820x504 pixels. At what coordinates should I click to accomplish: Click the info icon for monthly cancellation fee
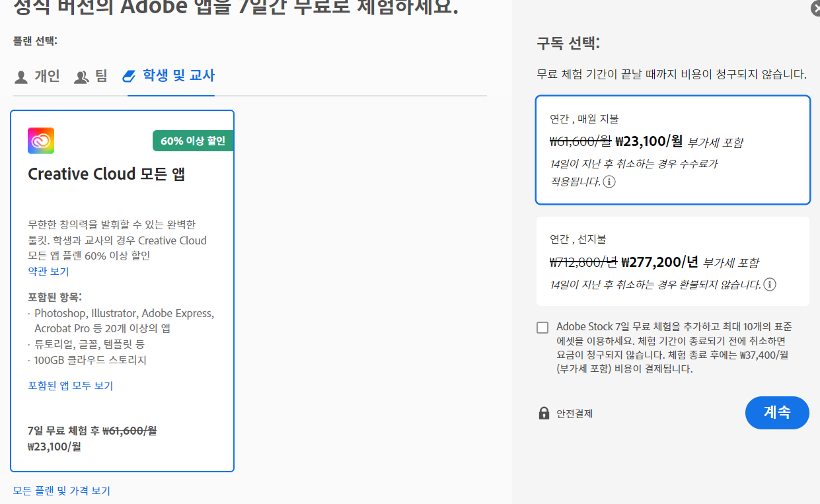coord(609,182)
